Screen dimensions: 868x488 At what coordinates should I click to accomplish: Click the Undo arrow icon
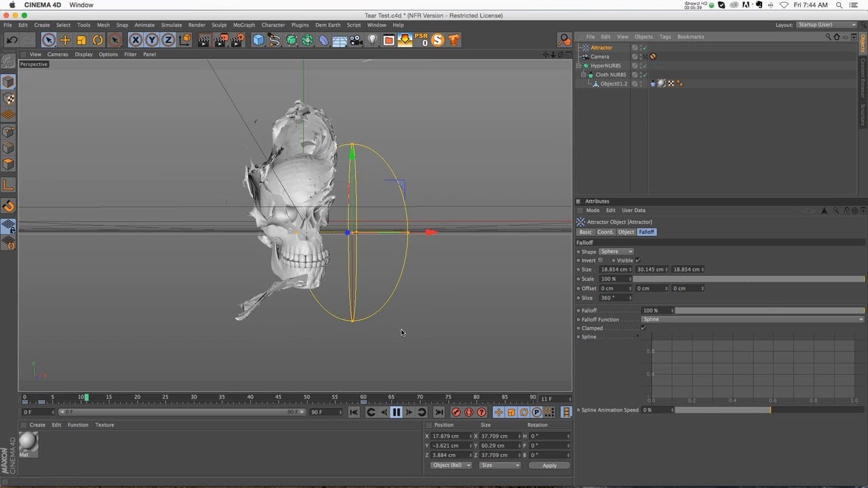(x=12, y=41)
